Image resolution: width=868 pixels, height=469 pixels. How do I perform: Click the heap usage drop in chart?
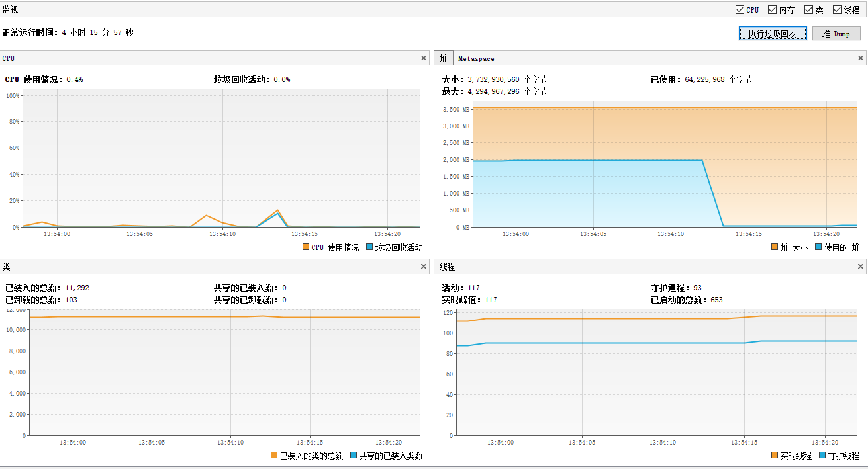[712, 193]
